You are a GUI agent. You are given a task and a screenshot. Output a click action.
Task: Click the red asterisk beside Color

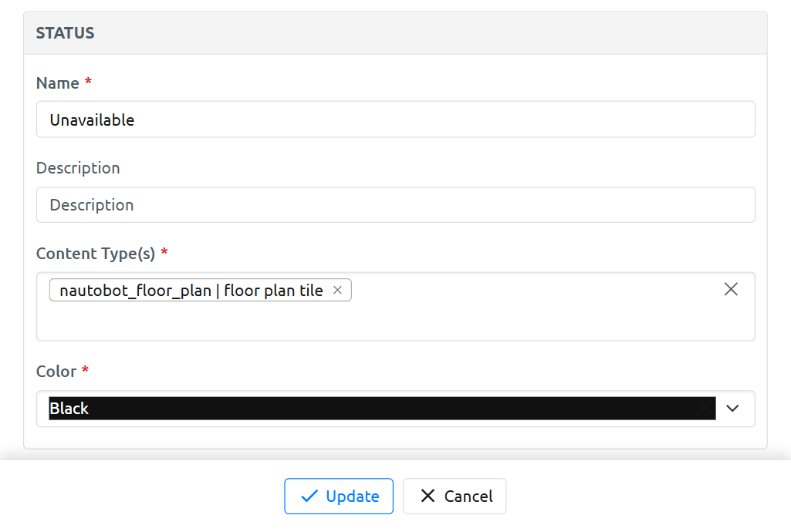(85, 371)
